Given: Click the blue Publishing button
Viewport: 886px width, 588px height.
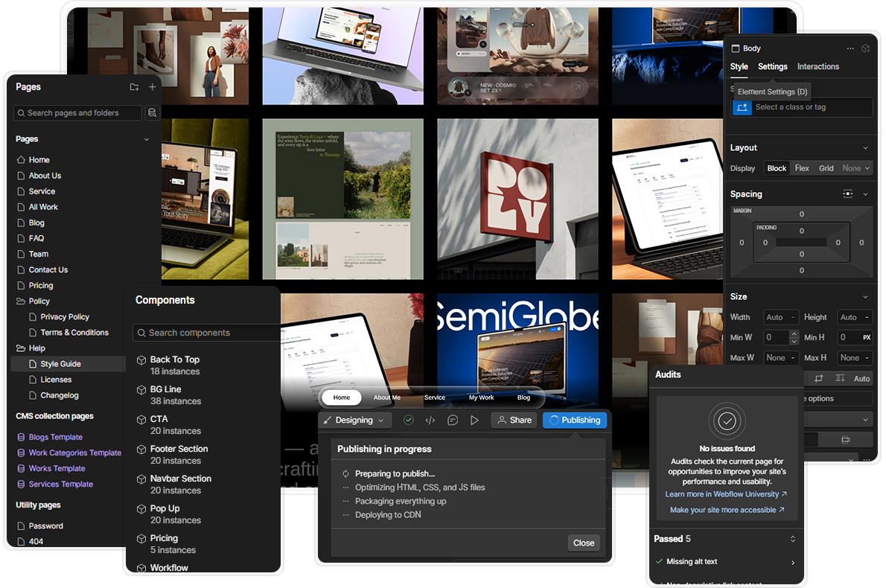Looking at the screenshot, I should pyautogui.click(x=575, y=421).
